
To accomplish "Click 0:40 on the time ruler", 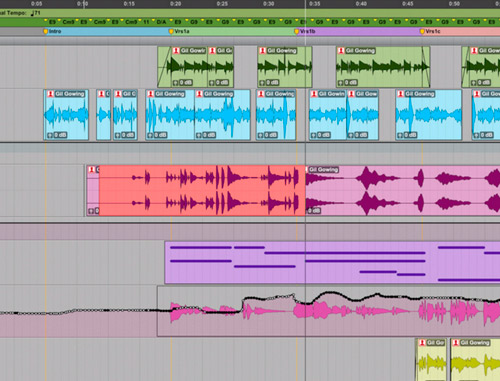I will click(x=361, y=4).
